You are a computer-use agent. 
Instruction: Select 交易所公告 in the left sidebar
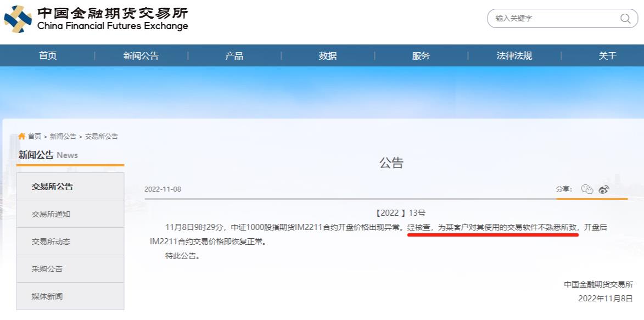pos(52,187)
